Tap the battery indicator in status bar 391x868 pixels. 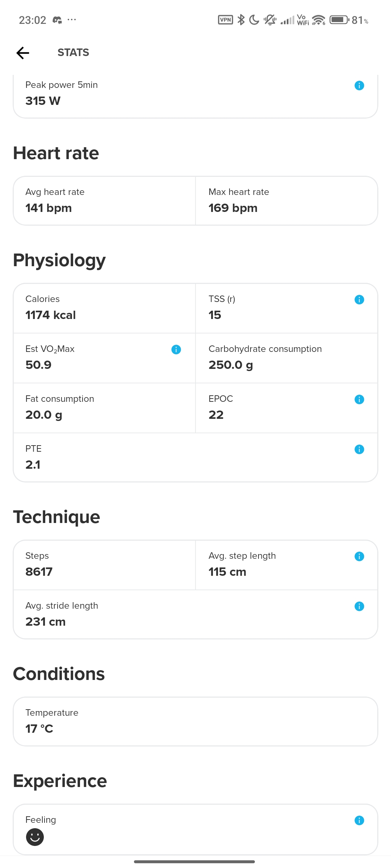(339, 20)
